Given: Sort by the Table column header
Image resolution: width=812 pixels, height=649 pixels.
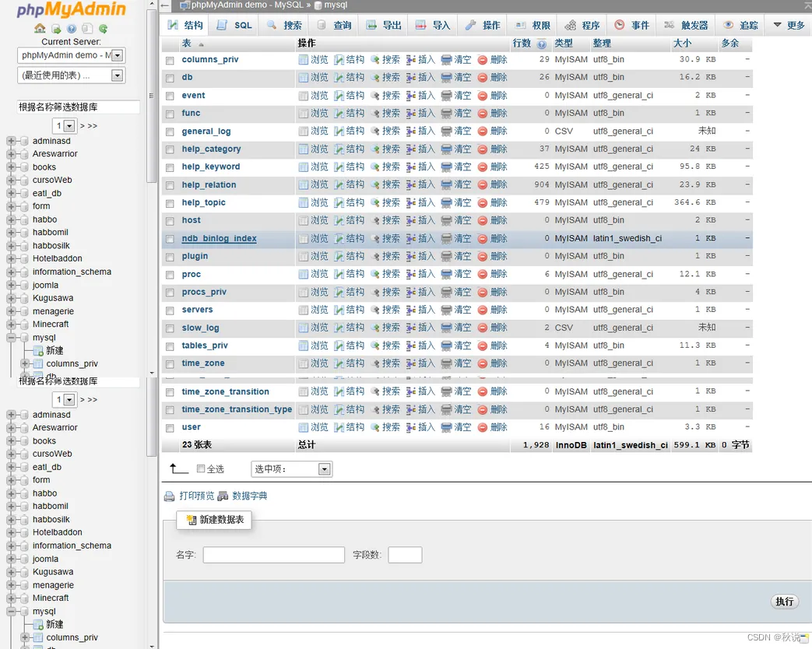Looking at the screenshot, I should coord(187,44).
